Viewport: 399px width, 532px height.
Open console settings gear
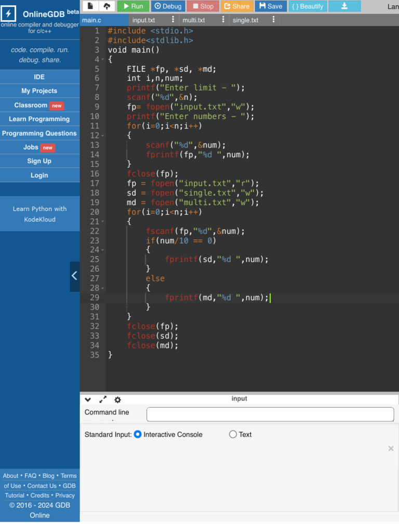[x=118, y=400]
